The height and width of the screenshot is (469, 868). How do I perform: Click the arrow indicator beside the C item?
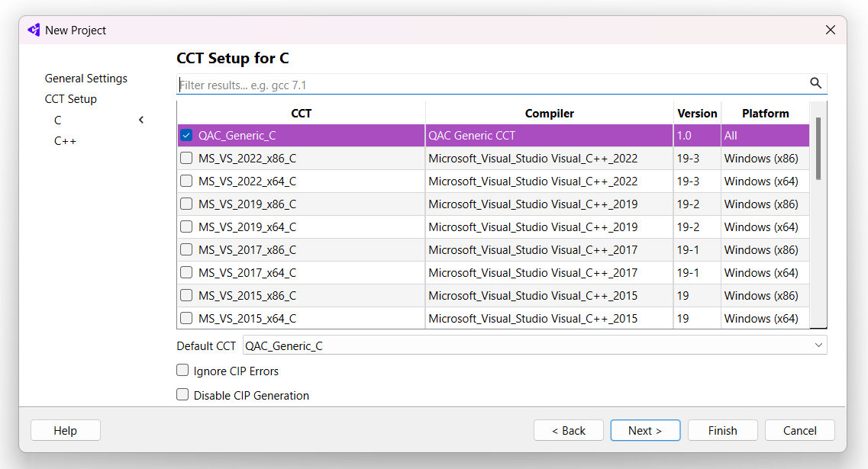click(x=141, y=120)
